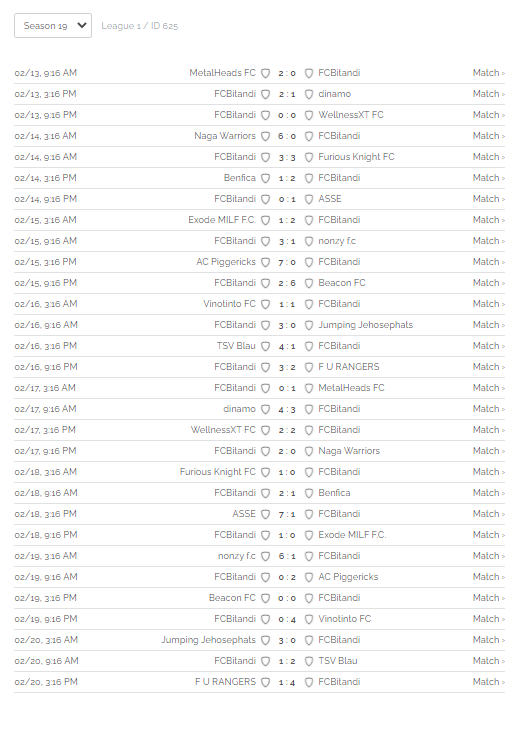Image resolution: width=523 pixels, height=729 pixels.
Task: Click Exode MILF F.C. team name in 1:2 match
Action: coord(222,220)
